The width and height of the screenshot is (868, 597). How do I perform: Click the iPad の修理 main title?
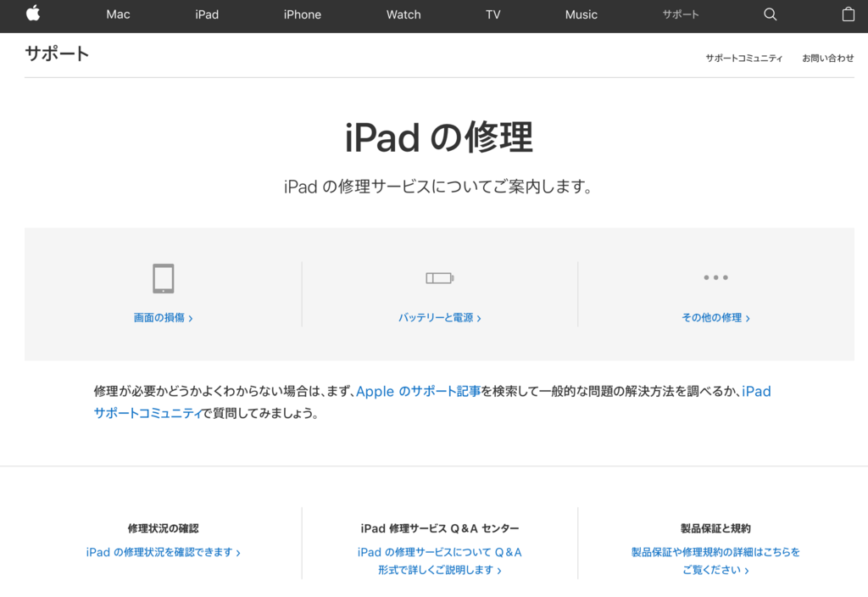click(439, 137)
